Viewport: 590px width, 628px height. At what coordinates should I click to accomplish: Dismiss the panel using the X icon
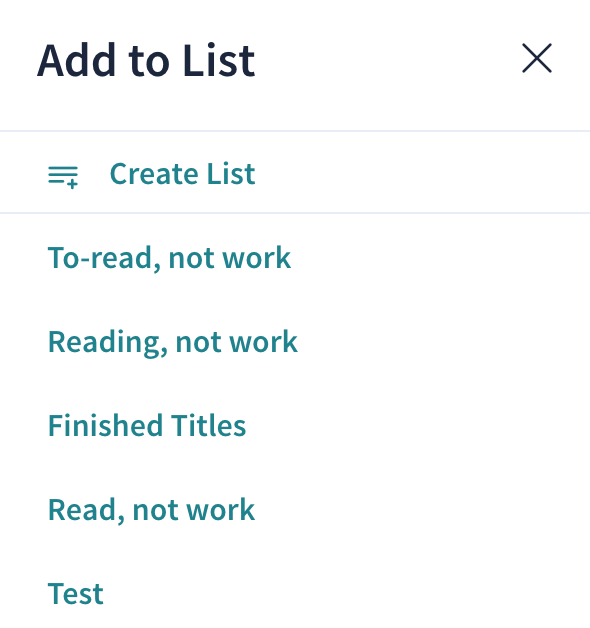pos(537,58)
